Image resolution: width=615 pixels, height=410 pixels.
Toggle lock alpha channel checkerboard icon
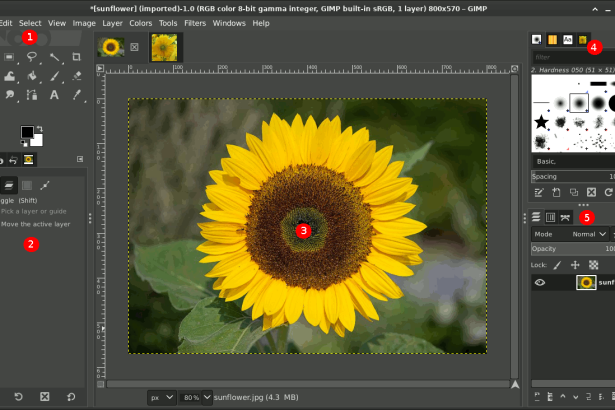point(593,265)
